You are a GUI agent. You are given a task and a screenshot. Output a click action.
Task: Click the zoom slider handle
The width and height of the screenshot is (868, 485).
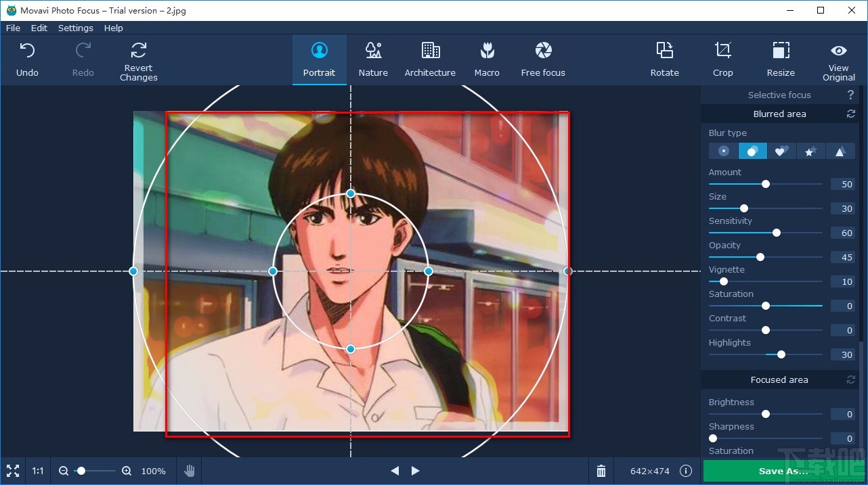81,471
